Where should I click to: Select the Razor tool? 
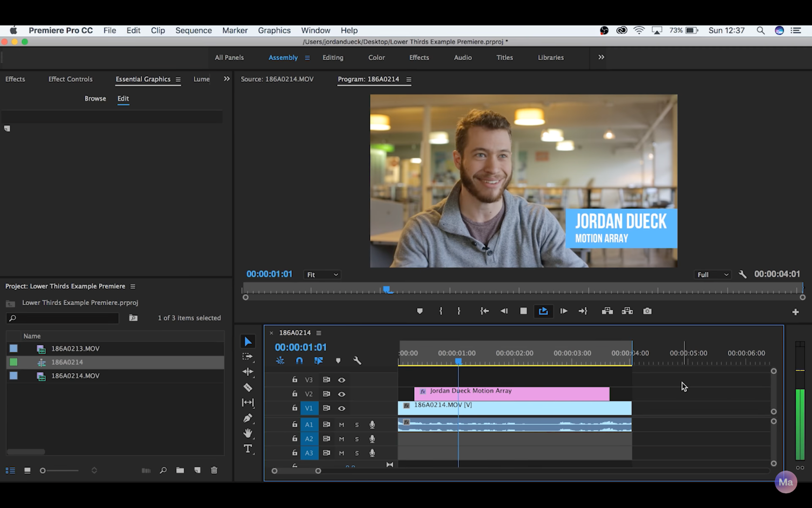248,387
